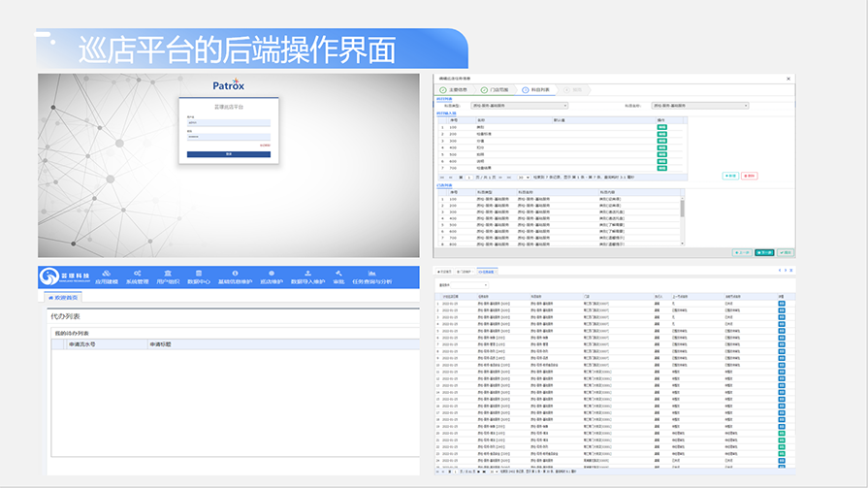The width and height of the screenshot is (868, 488).
Task: Click the finish button in dialog footer
Action: click(x=785, y=252)
